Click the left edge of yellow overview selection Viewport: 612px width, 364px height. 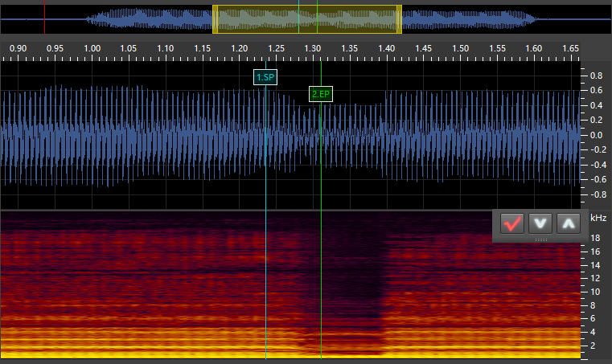pyautogui.click(x=214, y=19)
